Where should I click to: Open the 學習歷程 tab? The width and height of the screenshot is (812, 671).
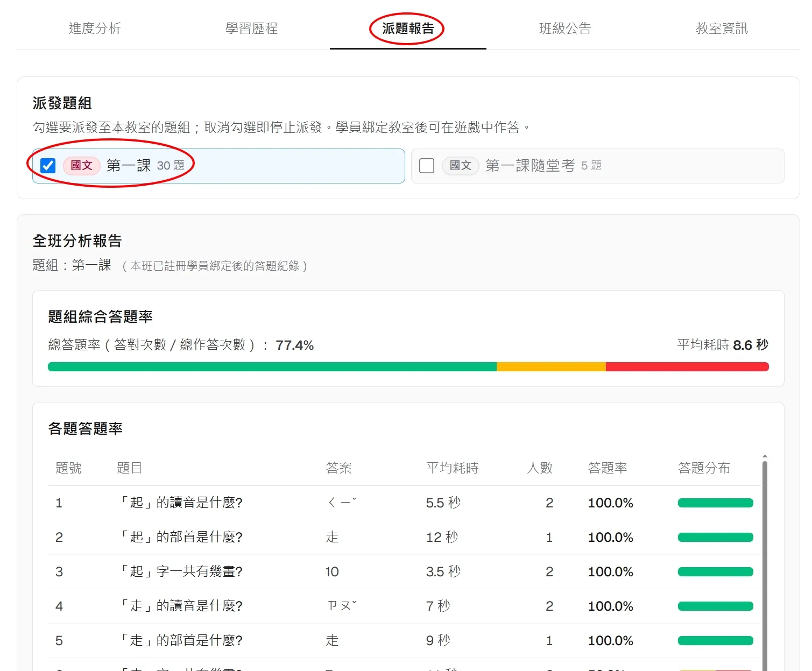click(251, 28)
